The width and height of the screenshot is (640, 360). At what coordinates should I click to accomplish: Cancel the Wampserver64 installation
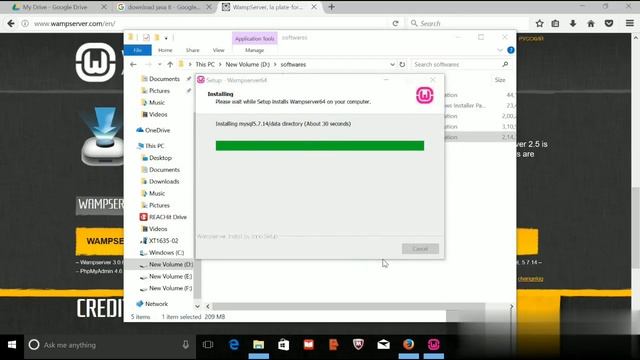click(x=420, y=249)
